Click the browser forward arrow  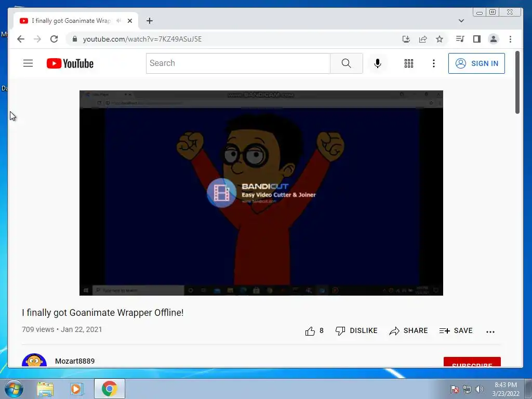(x=37, y=39)
